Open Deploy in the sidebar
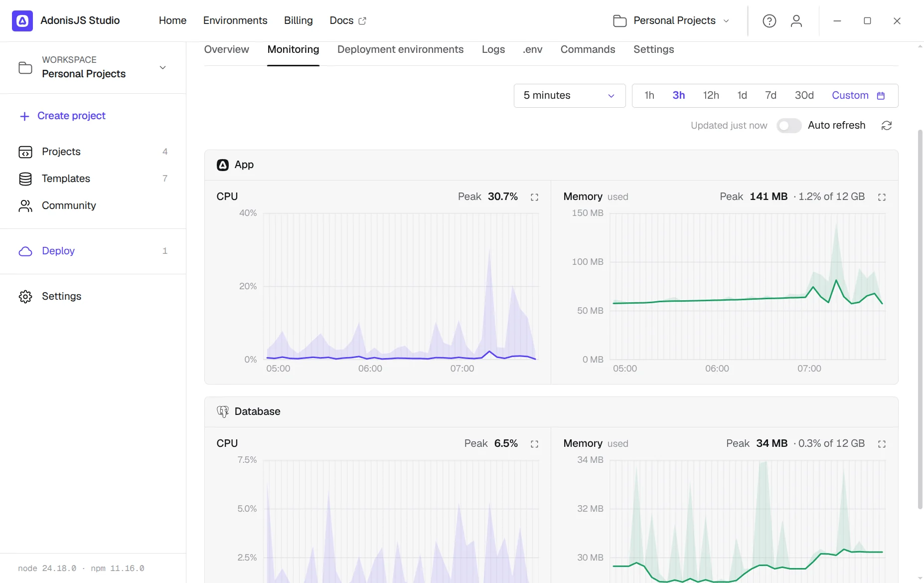Image resolution: width=924 pixels, height=583 pixels. 93,251
